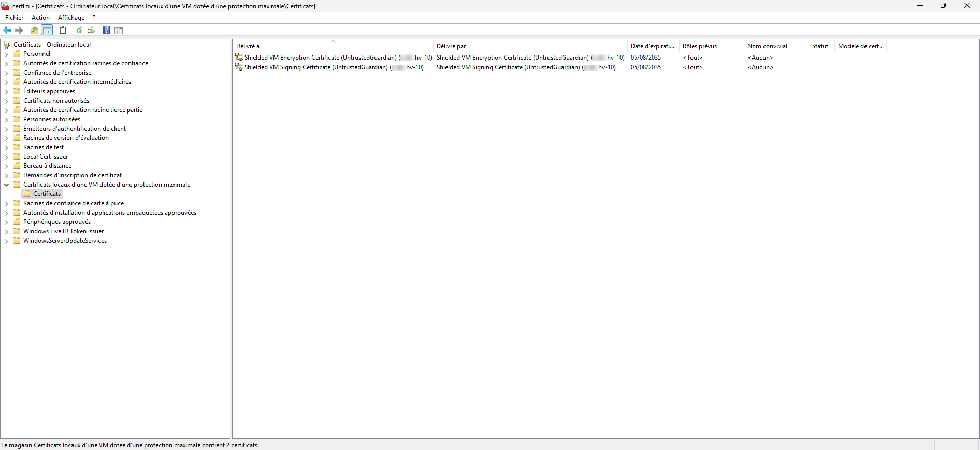980x450 pixels.
Task: Expand the Bureau à distance node
Action: [6, 166]
